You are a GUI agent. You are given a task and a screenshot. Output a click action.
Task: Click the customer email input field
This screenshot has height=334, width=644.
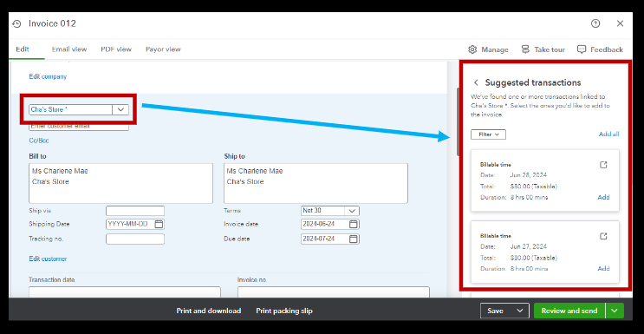79,127
